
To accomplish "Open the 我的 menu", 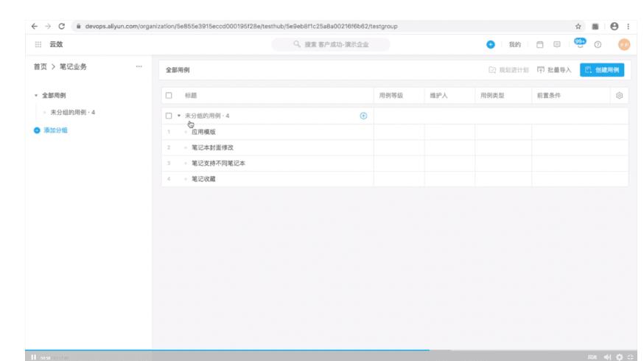I will click(x=514, y=44).
